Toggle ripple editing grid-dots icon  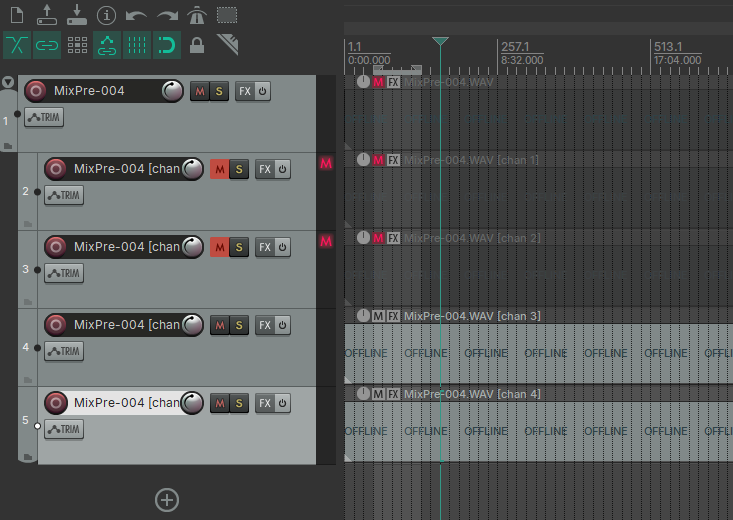77,45
